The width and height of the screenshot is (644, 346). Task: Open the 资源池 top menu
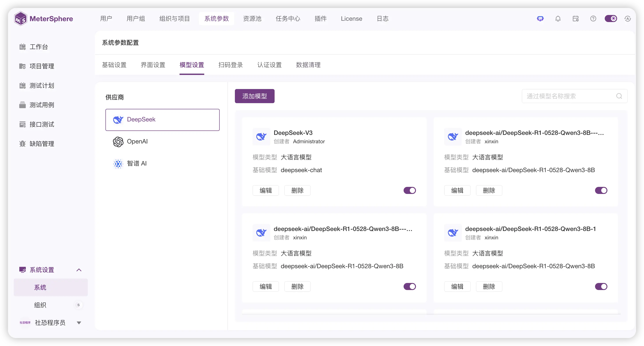tap(252, 19)
